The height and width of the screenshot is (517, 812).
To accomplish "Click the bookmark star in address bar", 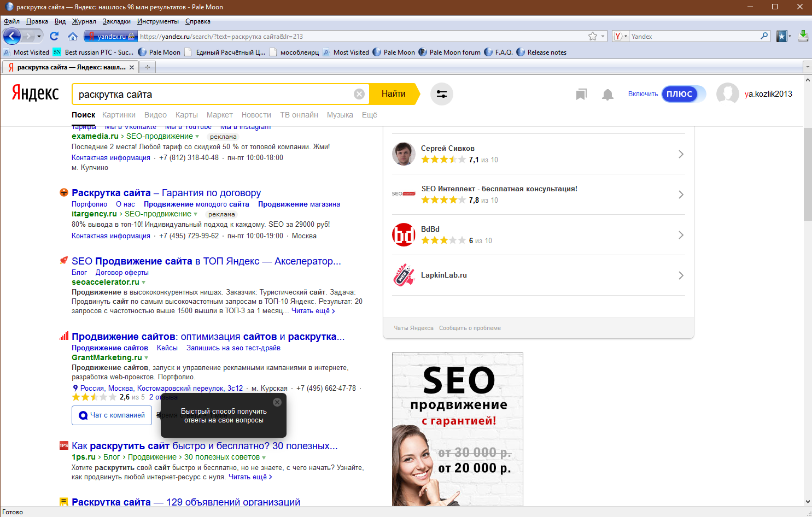I will tap(593, 36).
